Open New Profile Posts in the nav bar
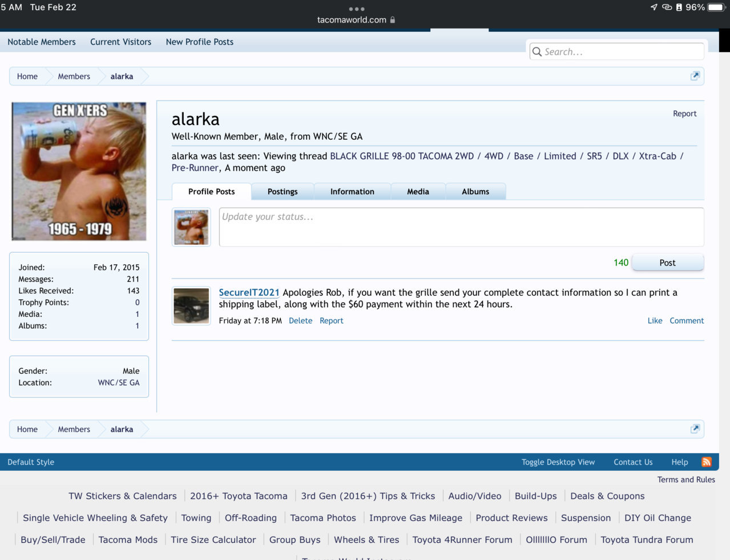The width and height of the screenshot is (730, 560). pos(200,42)
